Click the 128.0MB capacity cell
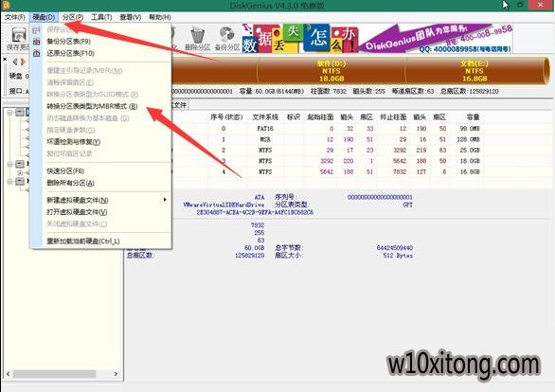The height and width of the screenshot is (392, 555). pos(468,139)
